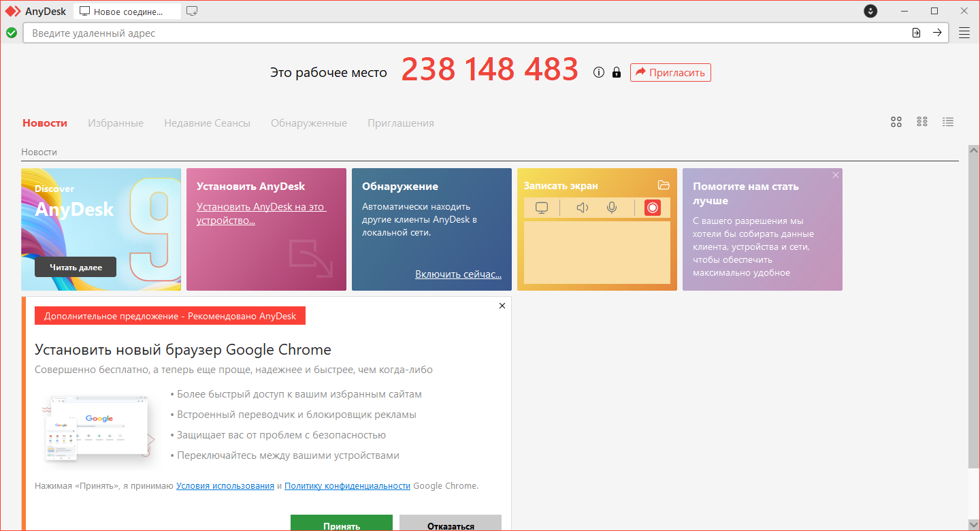
Task: Open the main hamburger menu
Action: click(x=964, y=33)
